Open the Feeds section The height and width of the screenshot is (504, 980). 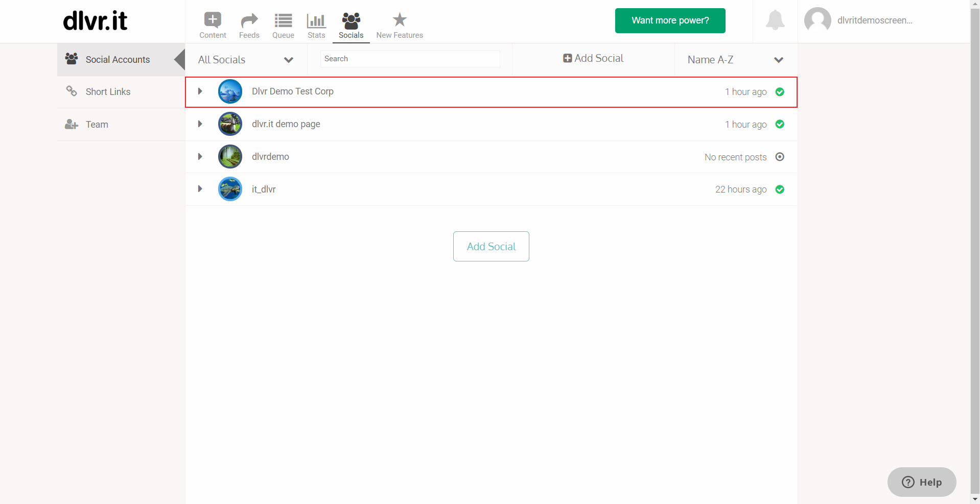249,26
